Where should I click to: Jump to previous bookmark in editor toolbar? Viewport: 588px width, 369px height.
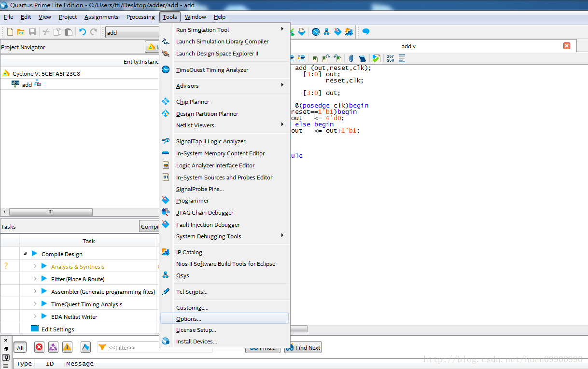click(337, 58)
